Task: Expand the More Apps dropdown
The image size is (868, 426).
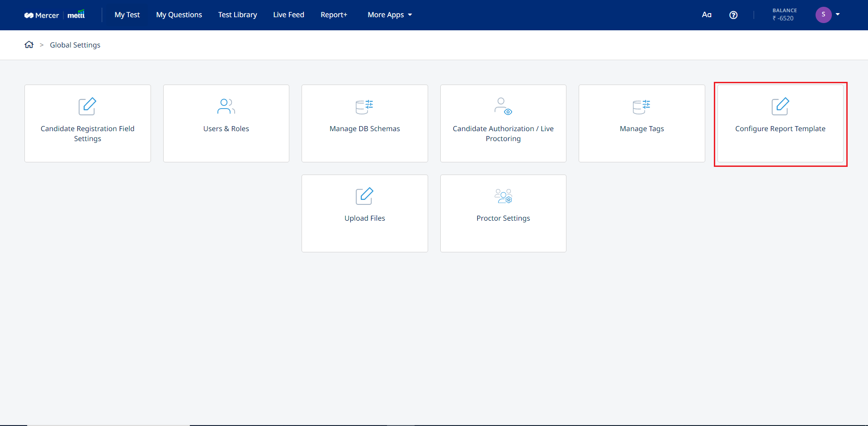Action: pos(390,15)
